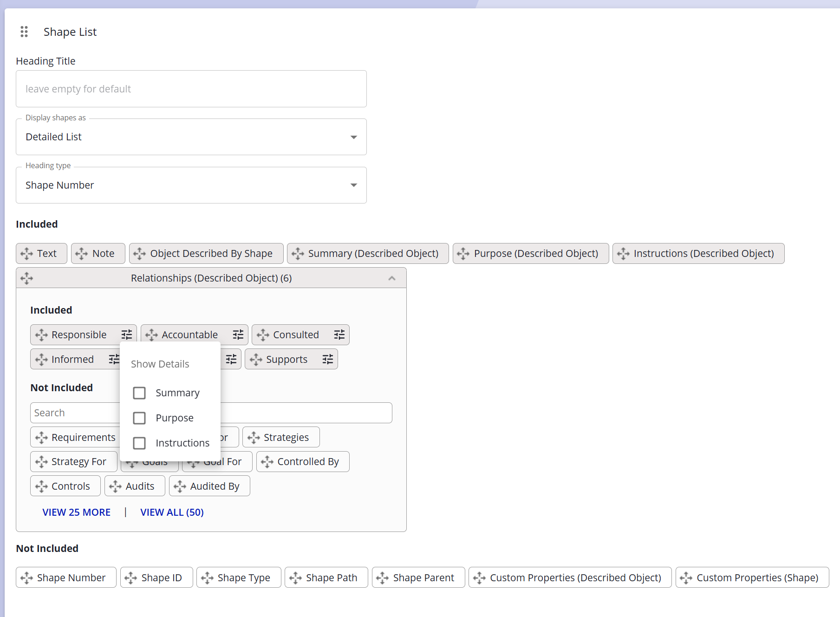Click the move icon on the Text chip
Image resolution: width=840 pixels, height=617 pixels.
point(27,254)
